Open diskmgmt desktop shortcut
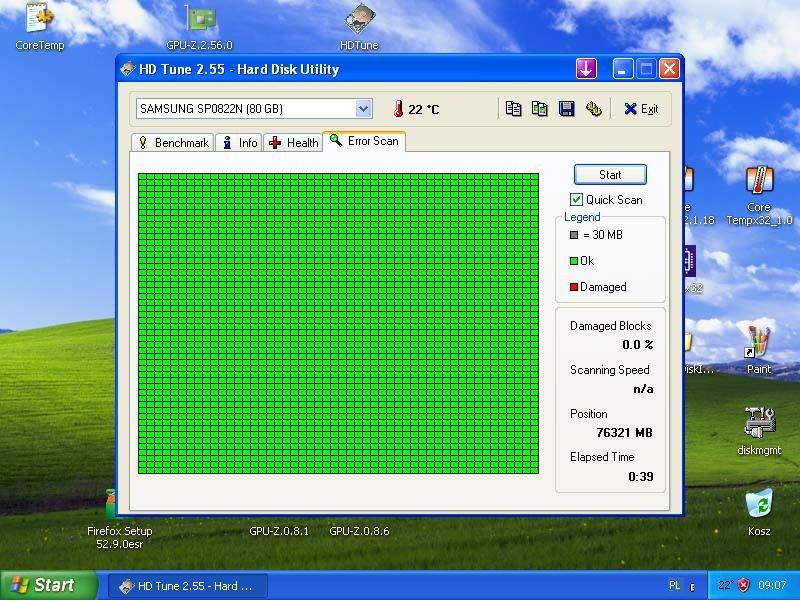Viewport: 800px width, 600px height. coord(759,430)
